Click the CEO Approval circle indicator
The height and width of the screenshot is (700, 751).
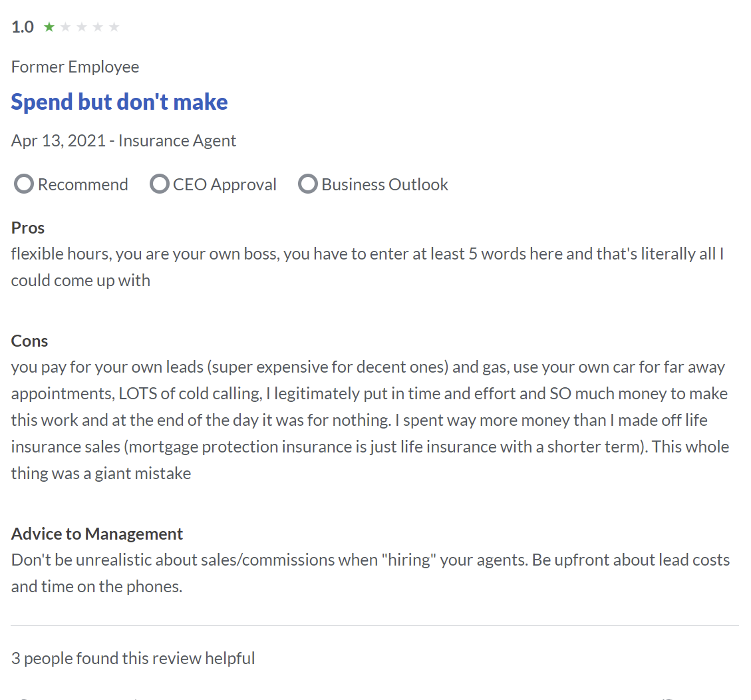160,184
